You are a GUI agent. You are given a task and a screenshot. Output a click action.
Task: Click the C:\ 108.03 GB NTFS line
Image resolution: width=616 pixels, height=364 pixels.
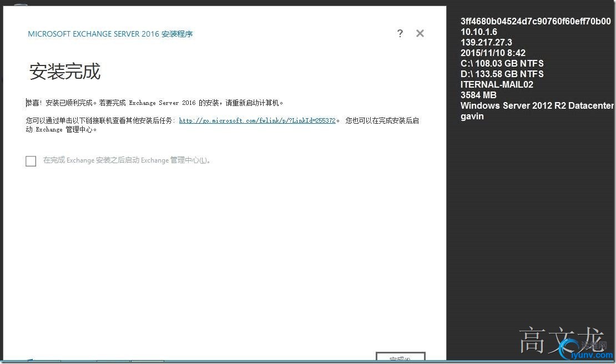click(502, 64)
